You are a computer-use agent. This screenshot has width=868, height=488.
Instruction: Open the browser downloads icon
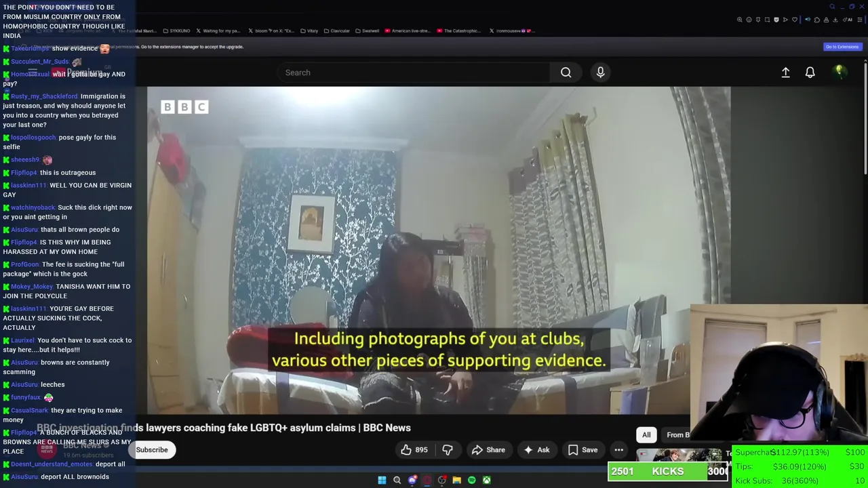point(835,20)
